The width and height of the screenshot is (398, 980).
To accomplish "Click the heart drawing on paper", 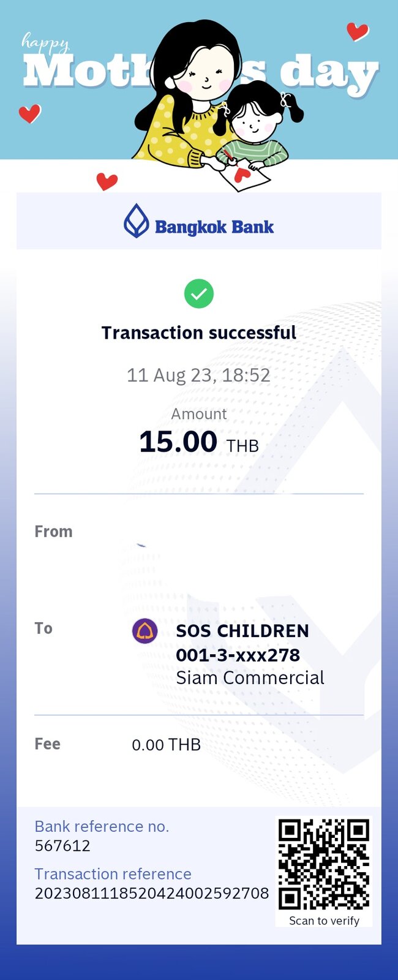I will coord(243,175).
